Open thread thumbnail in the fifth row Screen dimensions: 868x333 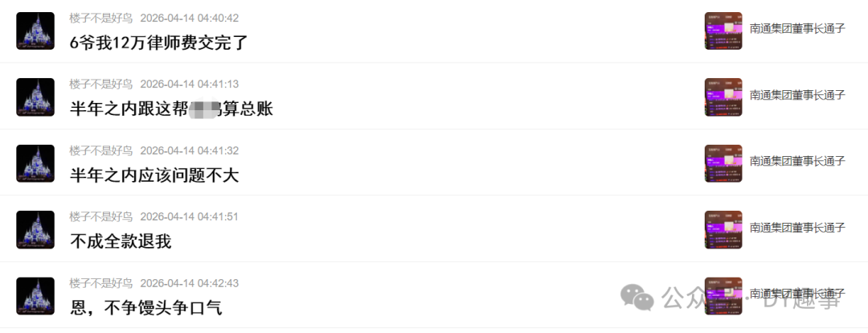(x=723, y=296)
